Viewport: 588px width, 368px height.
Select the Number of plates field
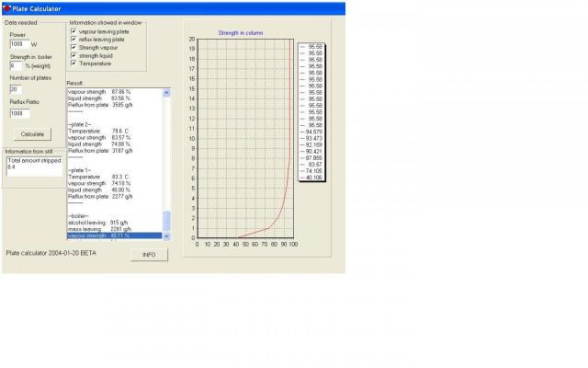coord(16,89)
